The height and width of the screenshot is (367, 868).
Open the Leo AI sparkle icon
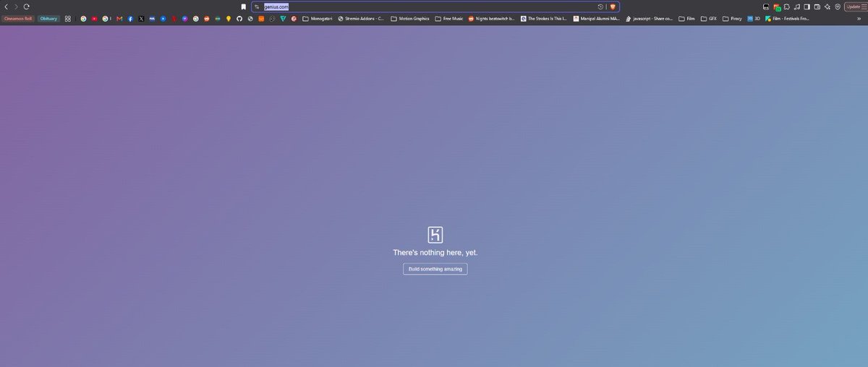(827, 7)
